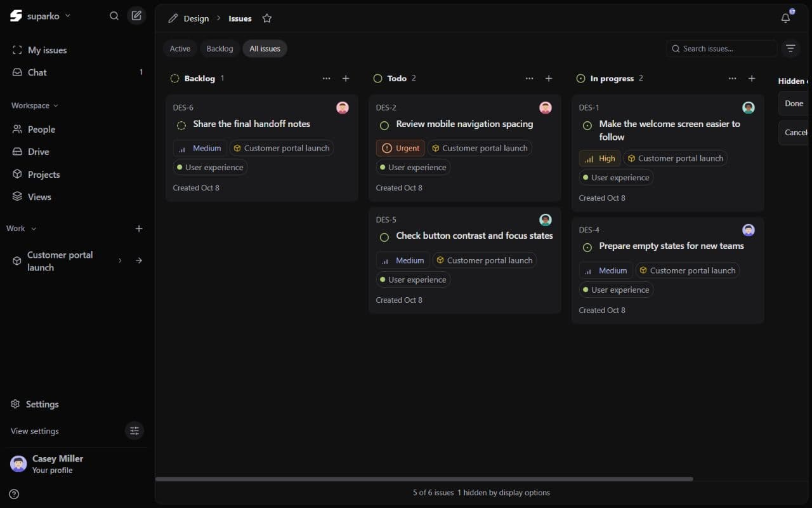The width and height of the screenshot is (812, 508).
Task: Change Medium priority on DES-4 card
Action: (x=606, y=271)
